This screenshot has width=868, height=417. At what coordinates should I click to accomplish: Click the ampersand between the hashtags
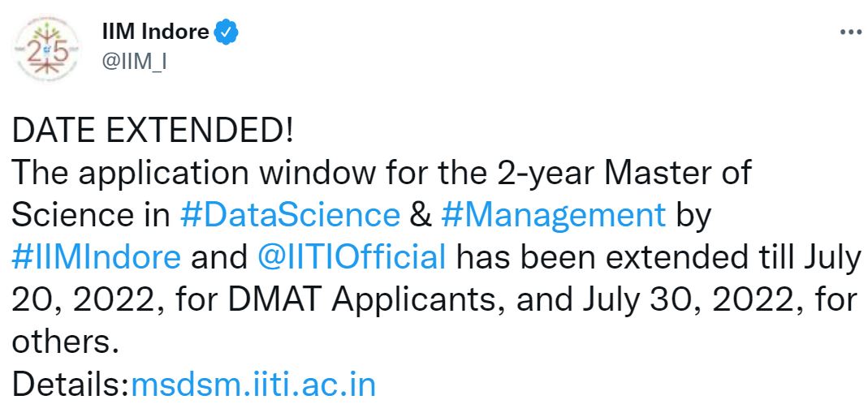[x=420, y=215]
